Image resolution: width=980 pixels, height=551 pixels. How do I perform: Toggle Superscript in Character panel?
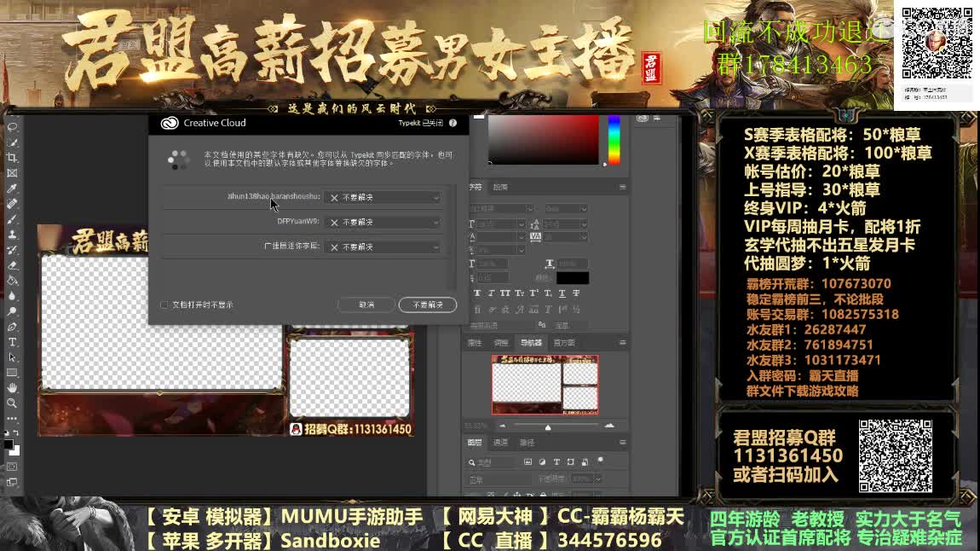533,293
